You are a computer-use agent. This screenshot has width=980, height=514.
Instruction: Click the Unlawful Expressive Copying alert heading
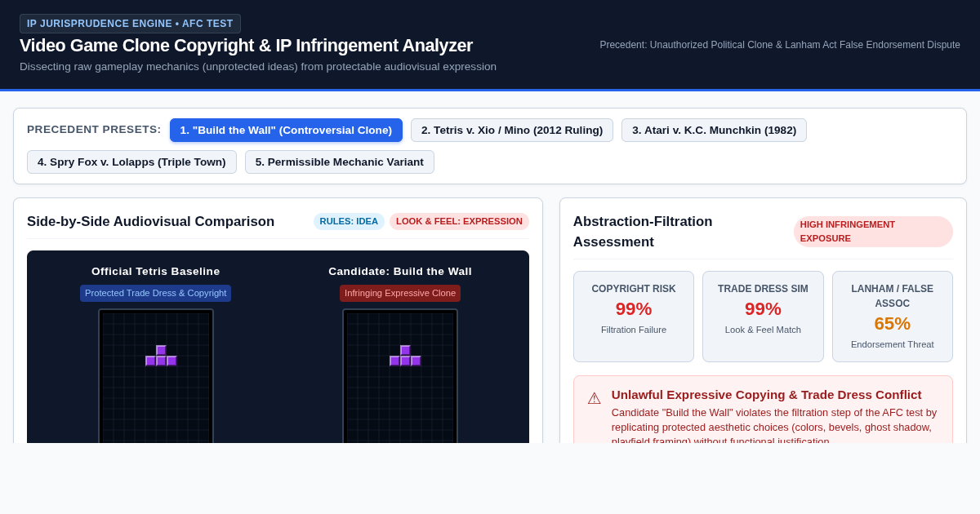(x=767, y=395)
